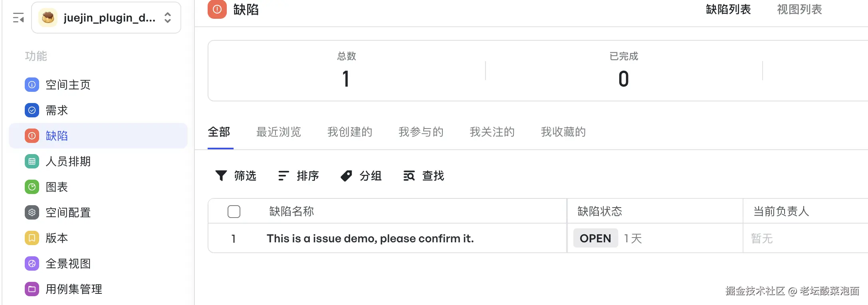This screenshot has height=305, width=868.
Task: Open the 分组 grouping options
Action: coord(361,176)
